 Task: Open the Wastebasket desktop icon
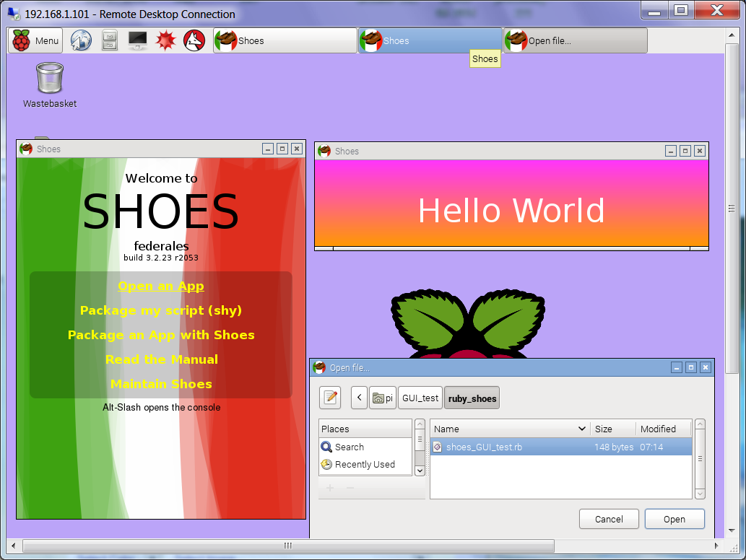pyautogui.click(x=49, y=79)
